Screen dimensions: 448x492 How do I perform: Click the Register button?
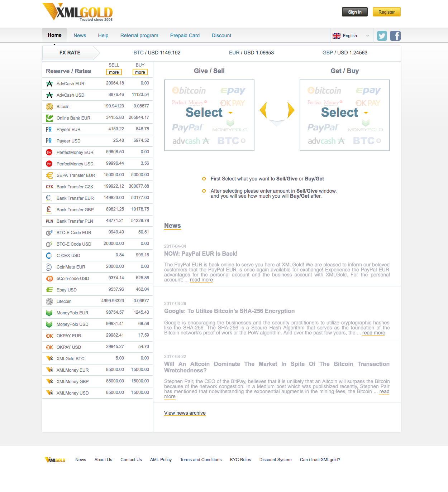pos(387,12)
